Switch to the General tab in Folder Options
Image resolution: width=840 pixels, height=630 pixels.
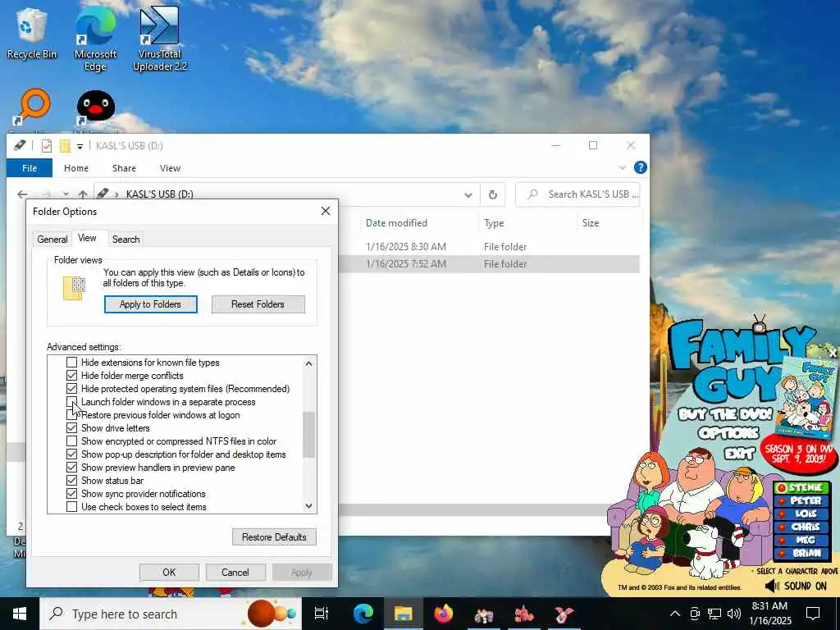(x=52, y=240)
